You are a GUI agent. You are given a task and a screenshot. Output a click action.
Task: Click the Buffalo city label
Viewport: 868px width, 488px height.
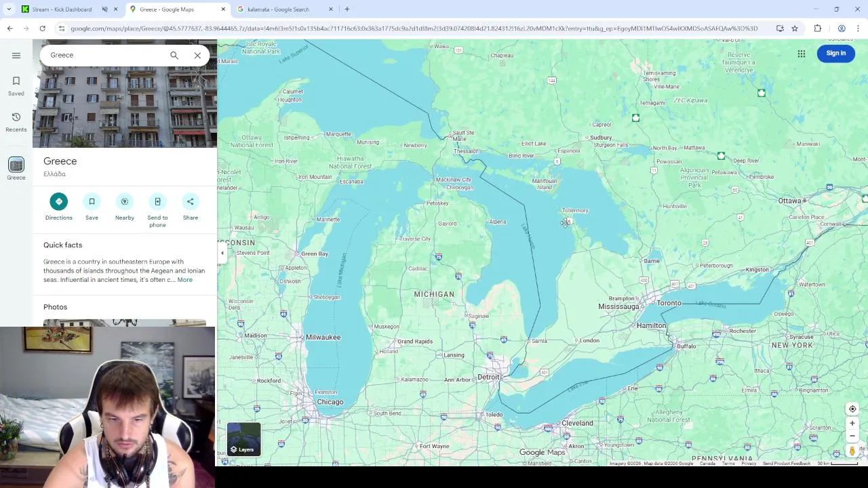point(686,346)
